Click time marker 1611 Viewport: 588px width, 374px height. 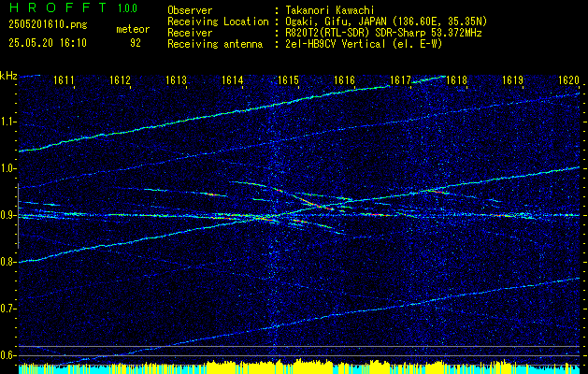(64, 80)
